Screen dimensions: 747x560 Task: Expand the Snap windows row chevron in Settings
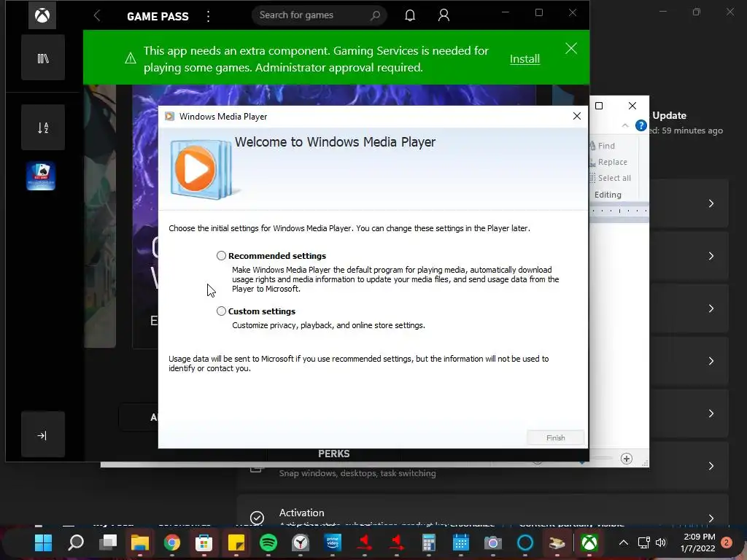point(711,466)
